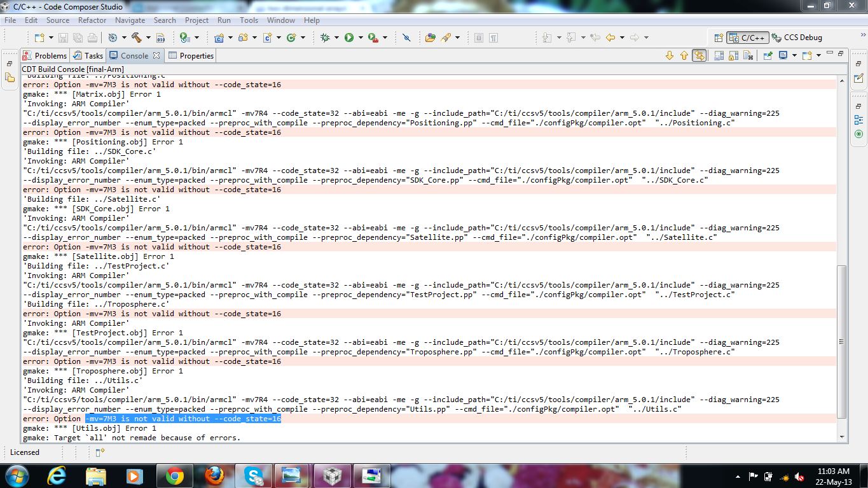Open the Build hammer dropdown arrow
The width and height of the screenshot is (868, 488).
[x=148, y=38]
